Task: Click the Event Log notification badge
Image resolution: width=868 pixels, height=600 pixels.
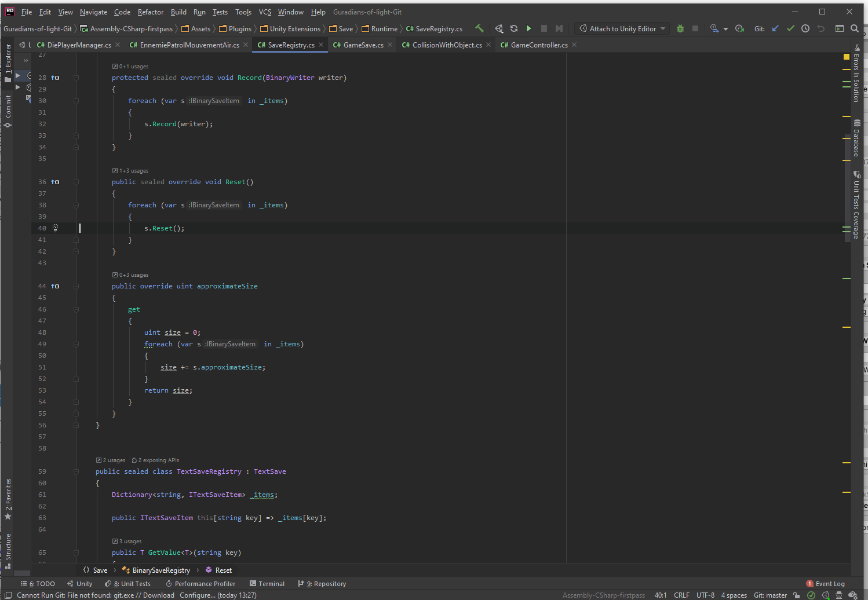Action: (x=809, y=584)
